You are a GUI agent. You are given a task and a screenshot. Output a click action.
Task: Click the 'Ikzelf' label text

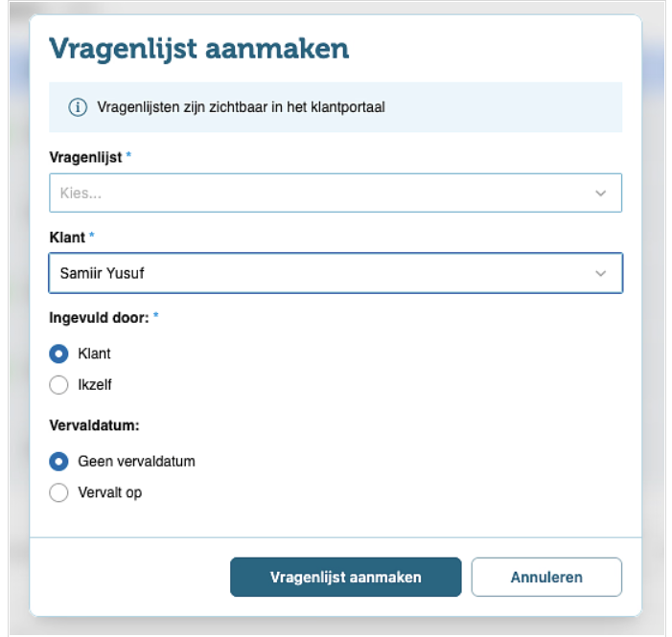click(x=95, y=385)
